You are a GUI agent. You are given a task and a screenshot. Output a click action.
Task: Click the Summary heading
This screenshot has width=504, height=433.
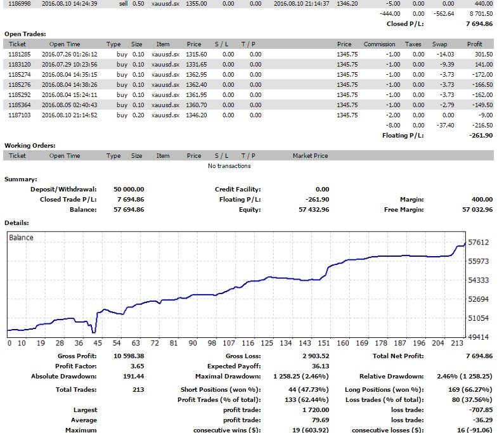coord(20,179)
